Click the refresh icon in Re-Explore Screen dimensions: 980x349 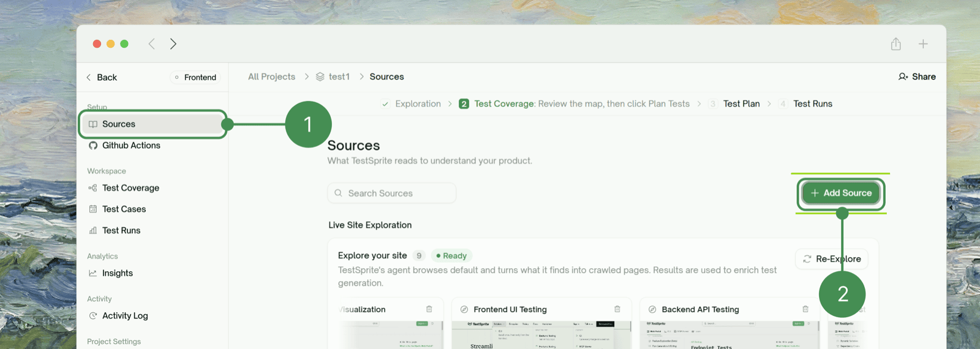tap(807, 259)
